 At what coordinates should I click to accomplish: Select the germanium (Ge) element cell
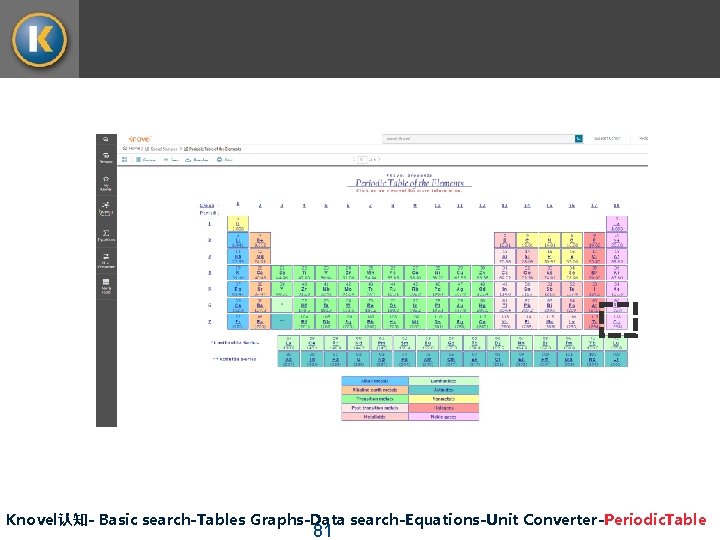click(x=527, y=273)
